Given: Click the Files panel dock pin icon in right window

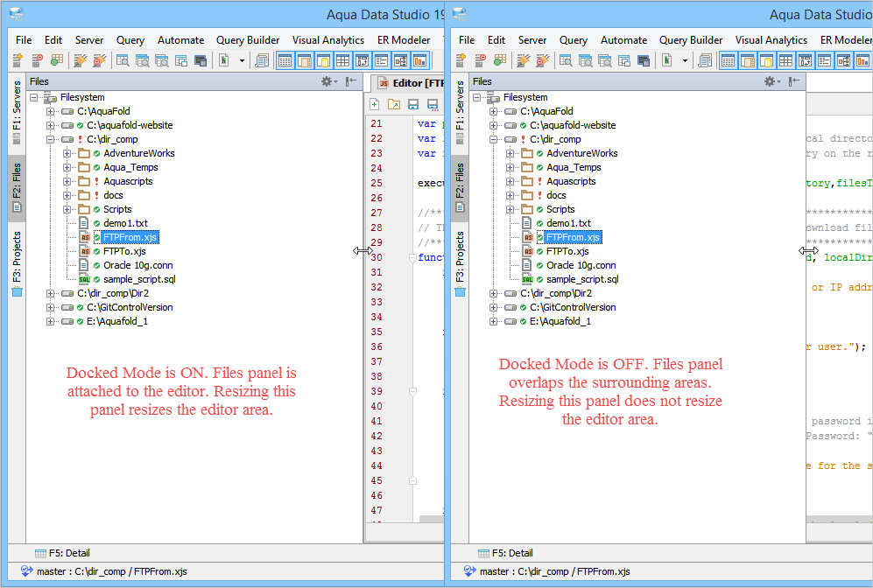Looking at the screenshot, I should tap(794, 81).
